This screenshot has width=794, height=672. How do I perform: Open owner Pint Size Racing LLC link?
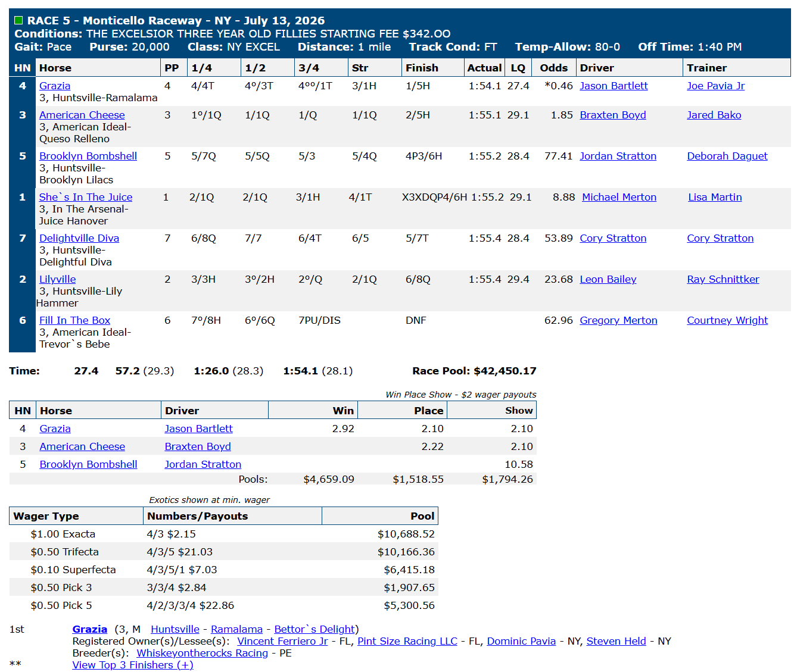407,641
